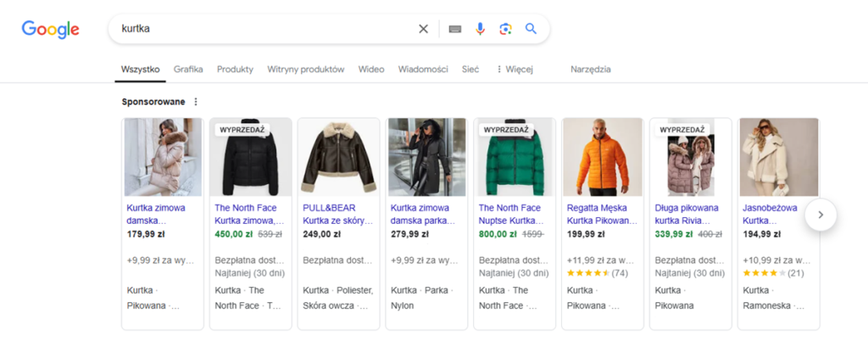Screen dimensions: 868x347
Task: Select the Wszystko tab
Action: [140, 70]
